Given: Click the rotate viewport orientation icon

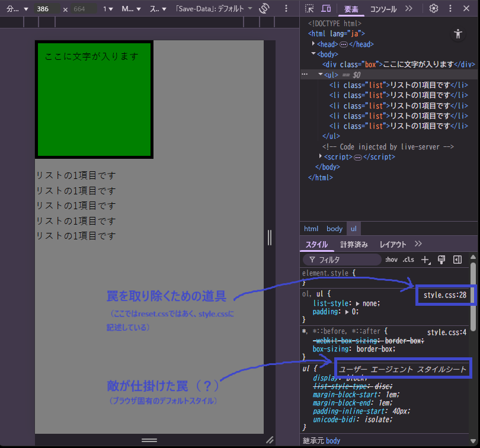Looking at the screenshot, I should [263, 7].
